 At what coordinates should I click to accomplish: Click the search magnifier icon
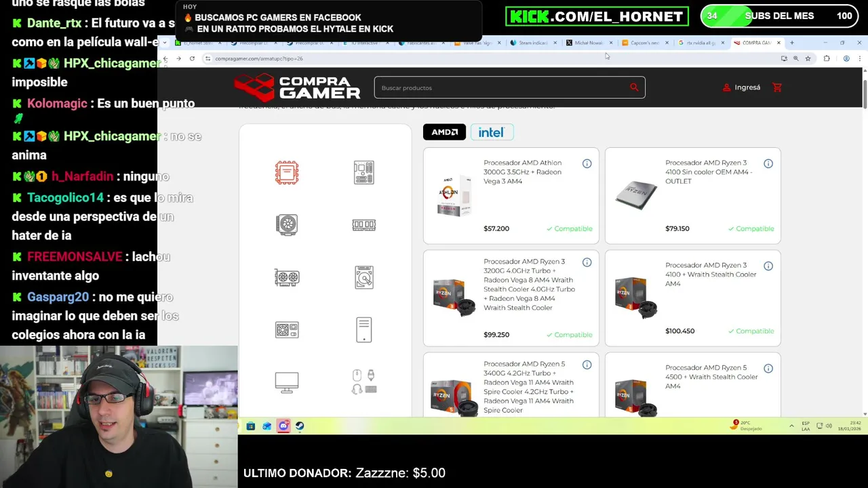[x=634, y=87]
